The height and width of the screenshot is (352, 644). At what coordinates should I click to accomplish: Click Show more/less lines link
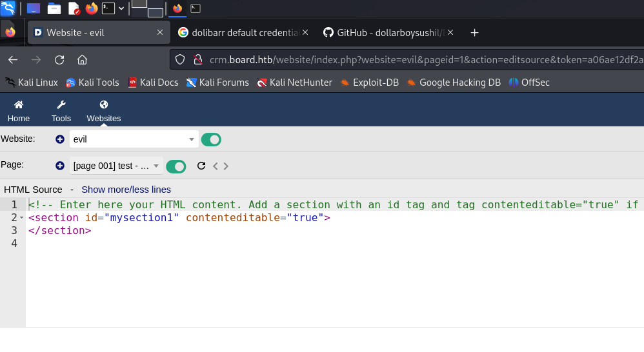coord(126,190)
